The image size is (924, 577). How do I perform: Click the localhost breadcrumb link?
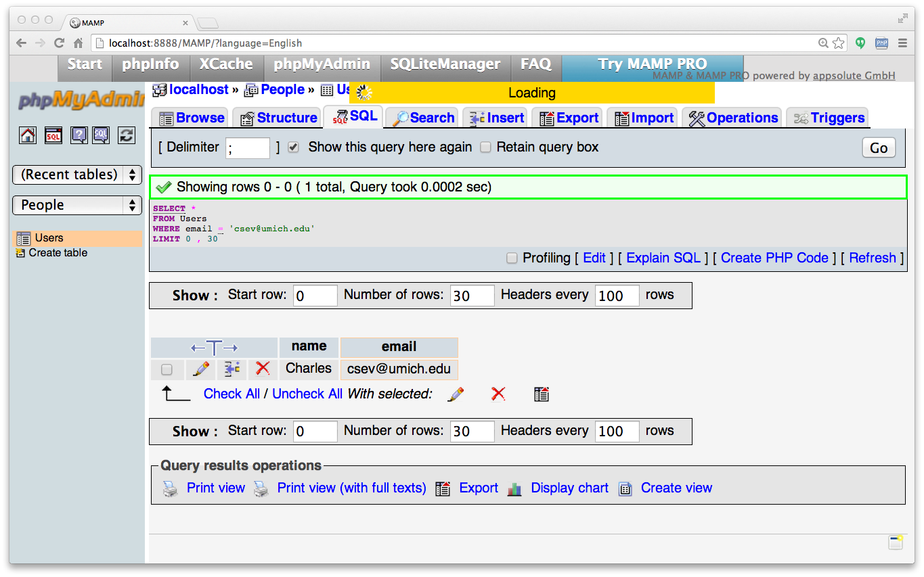click(x=199, y=89)
